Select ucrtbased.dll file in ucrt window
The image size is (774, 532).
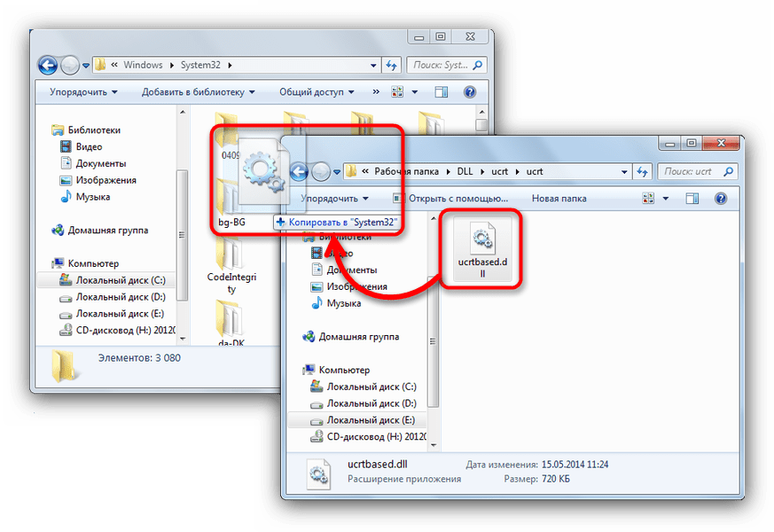coord(482,249)
